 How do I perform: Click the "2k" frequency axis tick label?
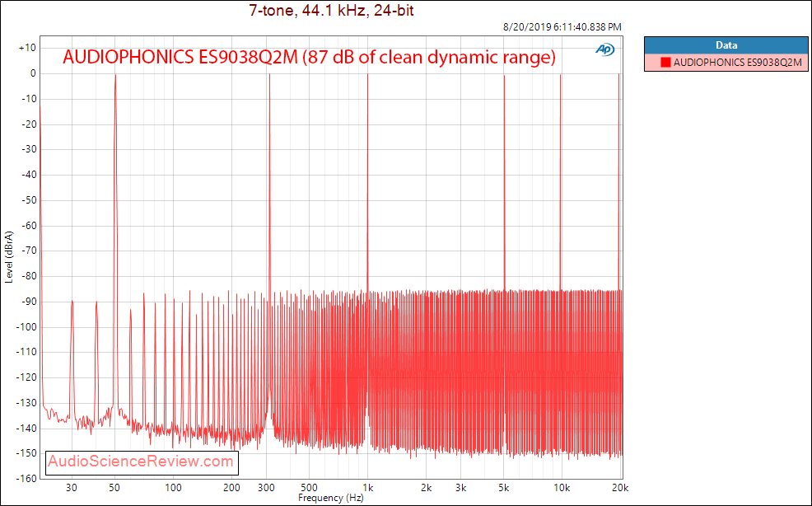pos(426,488)
